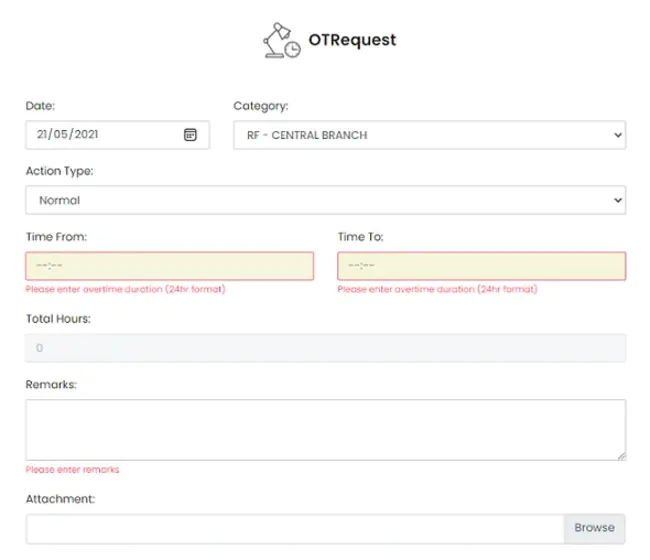Click the 'Remarks:' label
The width and height of the screenshot is (650, 560).
(x=51, y=384)
